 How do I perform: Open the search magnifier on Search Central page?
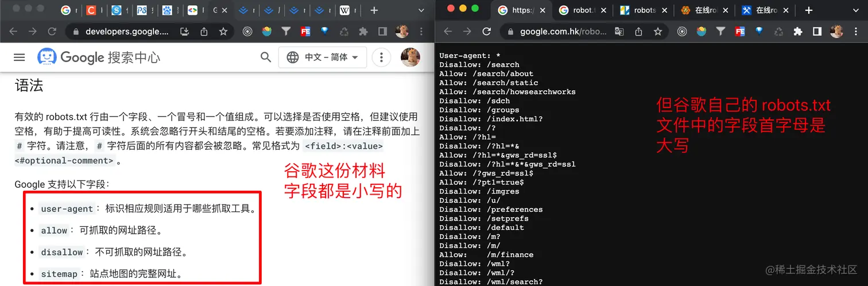click(x=265, y=57)
